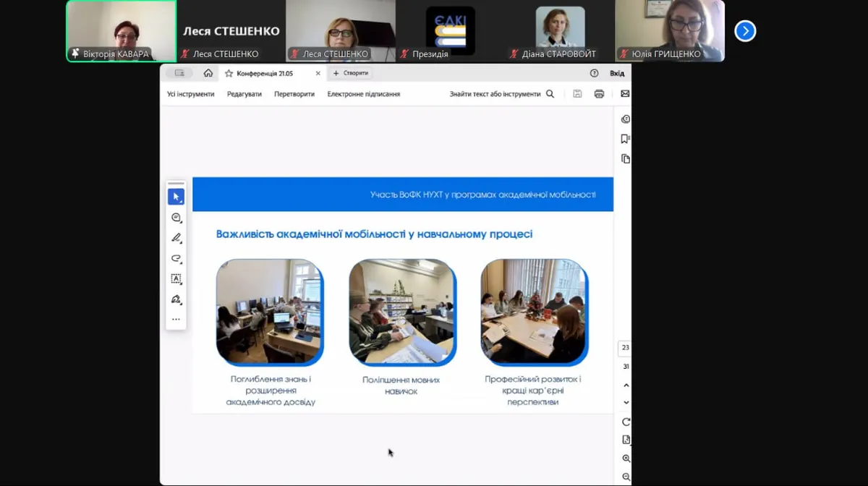This screenshot has height=486, width=868.
Task: Click the Знайти текст або інструменти search field
Action: click(502, 94)
